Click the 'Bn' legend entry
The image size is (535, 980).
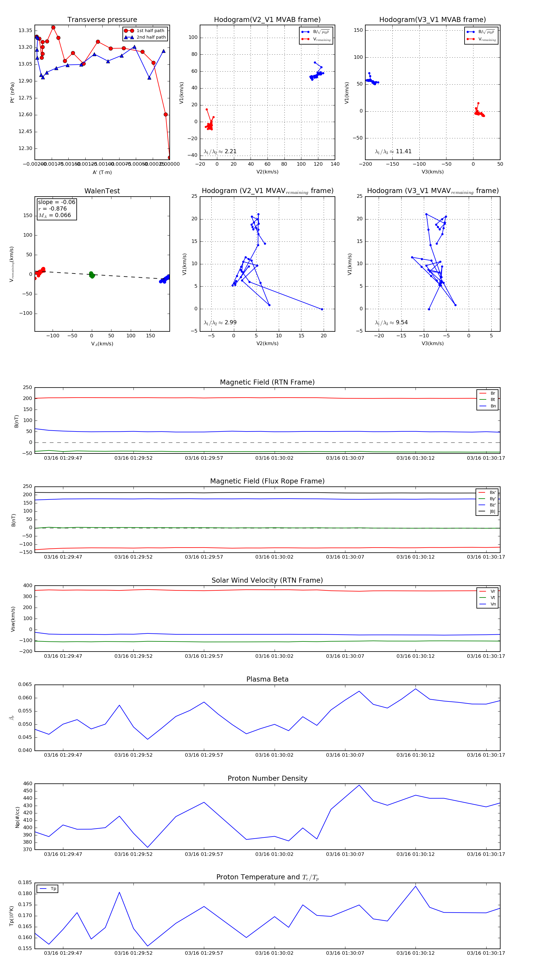click(x=487, y=406)
